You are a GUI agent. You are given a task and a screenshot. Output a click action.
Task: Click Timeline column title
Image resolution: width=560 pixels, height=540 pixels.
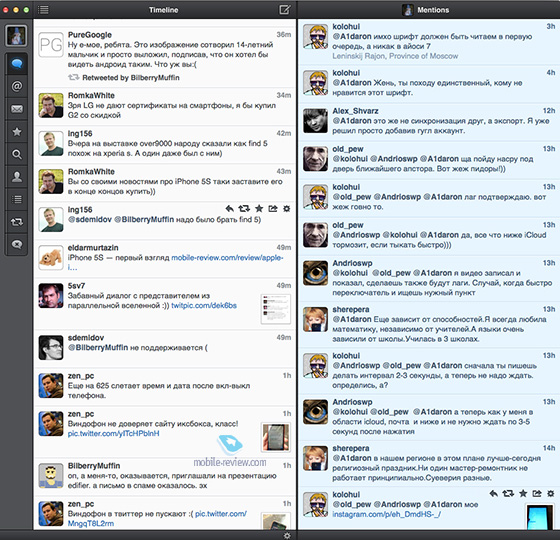[x=164, y=10]
